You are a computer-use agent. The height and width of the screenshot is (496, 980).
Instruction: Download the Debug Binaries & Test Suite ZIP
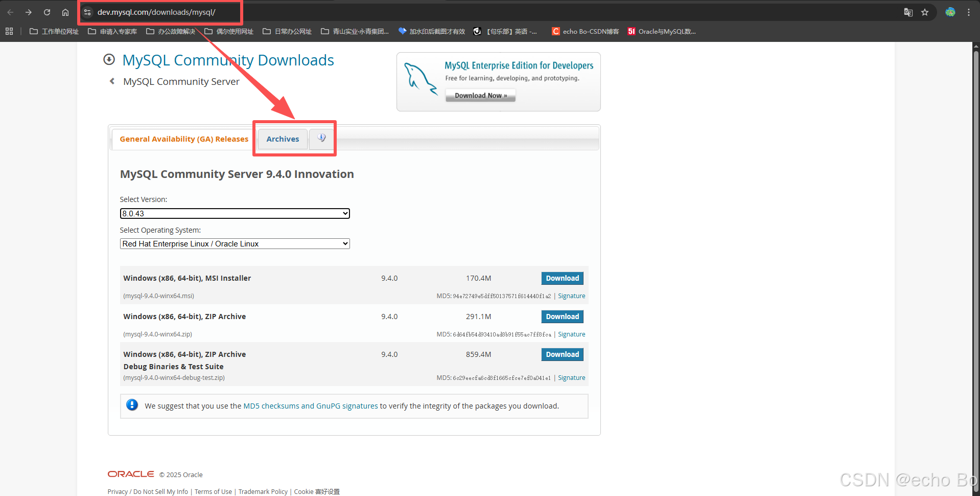point(562,354)
